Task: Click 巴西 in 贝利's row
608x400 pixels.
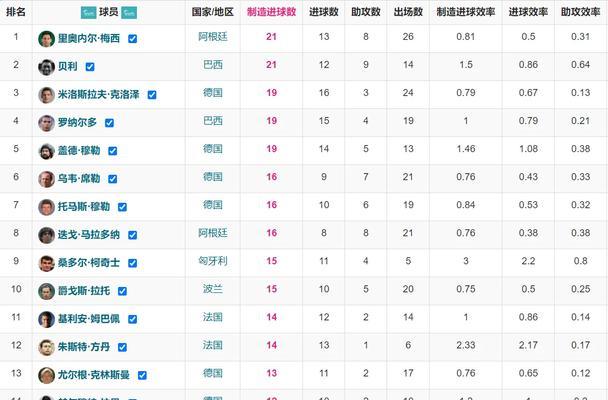Action: coord(213,65)
